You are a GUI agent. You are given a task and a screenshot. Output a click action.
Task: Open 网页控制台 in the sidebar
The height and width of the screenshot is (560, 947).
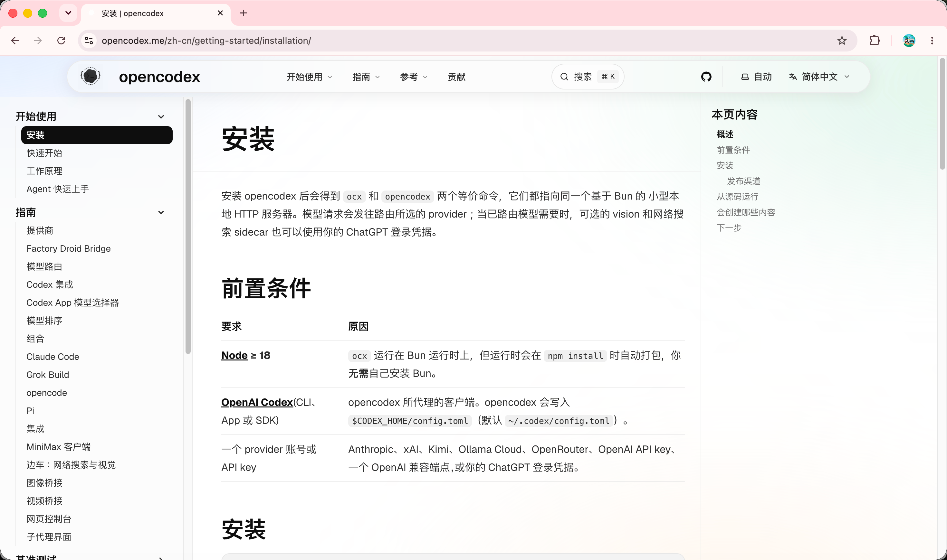coord(49,519)
